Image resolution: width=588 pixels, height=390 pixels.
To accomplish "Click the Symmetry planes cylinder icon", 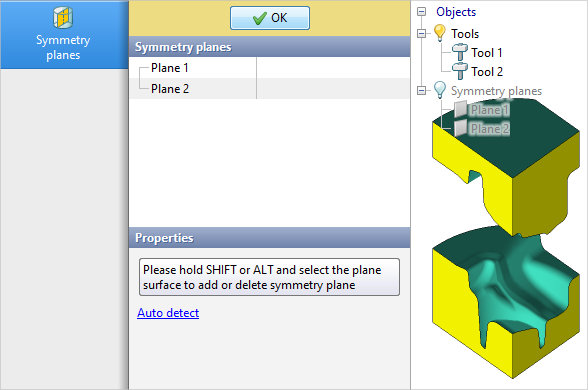I will (x=63, y=18).
